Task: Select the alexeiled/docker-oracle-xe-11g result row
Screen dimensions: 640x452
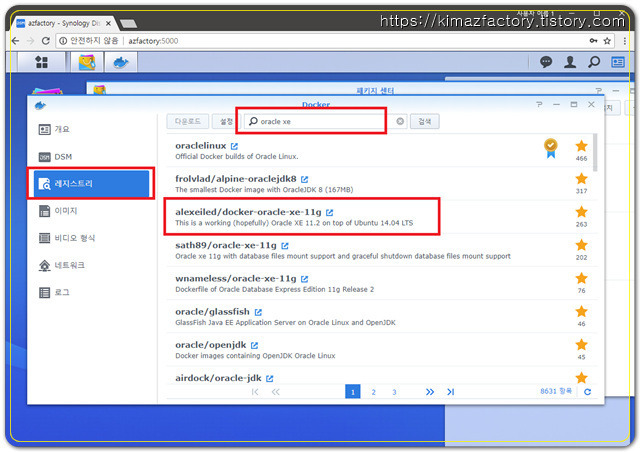Action: pos(380,217)
